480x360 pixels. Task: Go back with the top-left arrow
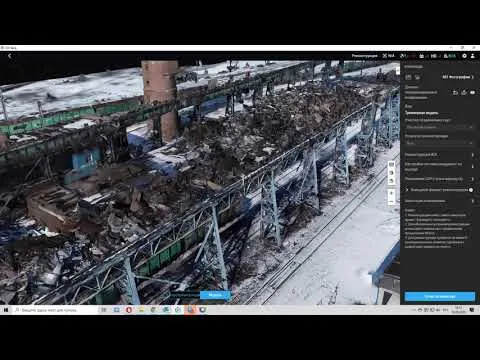point(10,56)
